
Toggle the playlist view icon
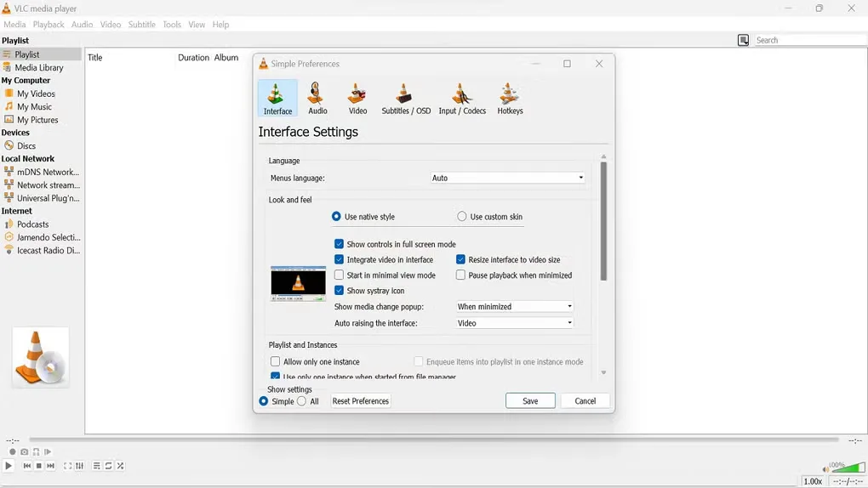pyautogui.click(x=96, y=466)
